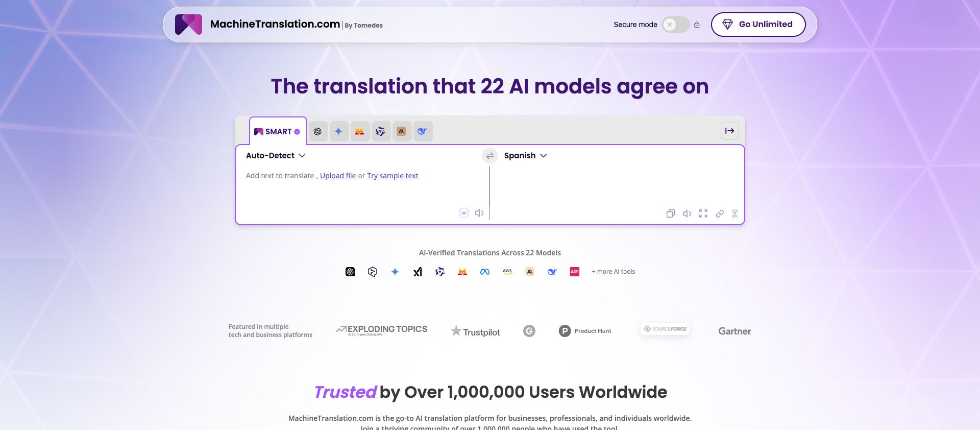Switch to the DeepSeek whale engine tab
The height and width of the screenshot is (430, 980).
[x=422, y=131]
